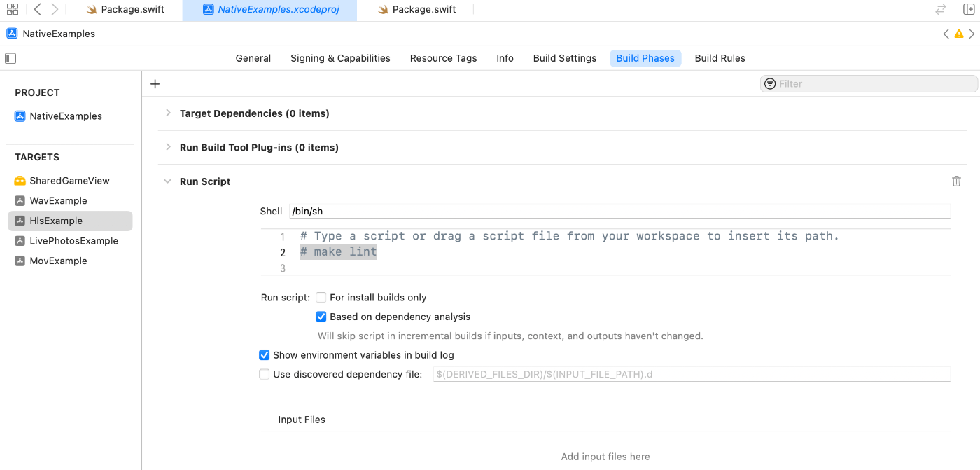Screen dimensions: 980x470
Task: Select the LivePhotosExample target row
Action: click(x=70, y=241)
